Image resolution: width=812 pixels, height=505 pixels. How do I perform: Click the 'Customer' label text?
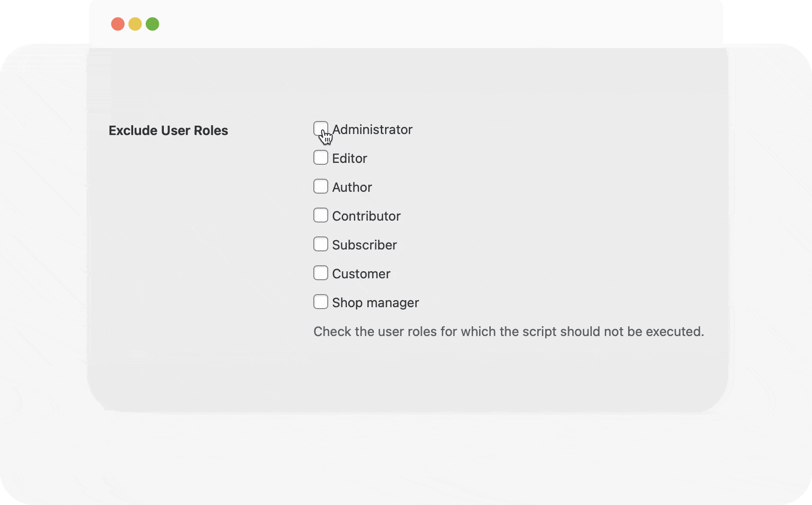(x=361, y=274)
